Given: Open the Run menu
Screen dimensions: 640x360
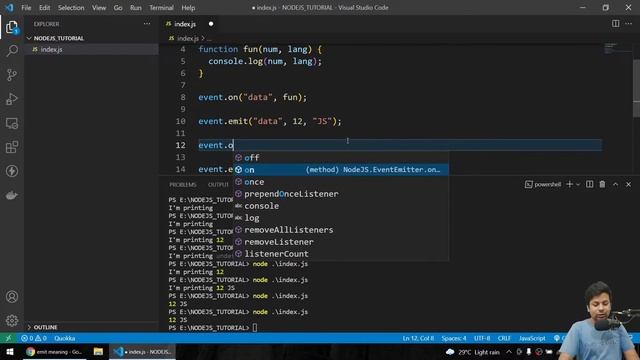Looking at the screenshot, I should point(136,7).
